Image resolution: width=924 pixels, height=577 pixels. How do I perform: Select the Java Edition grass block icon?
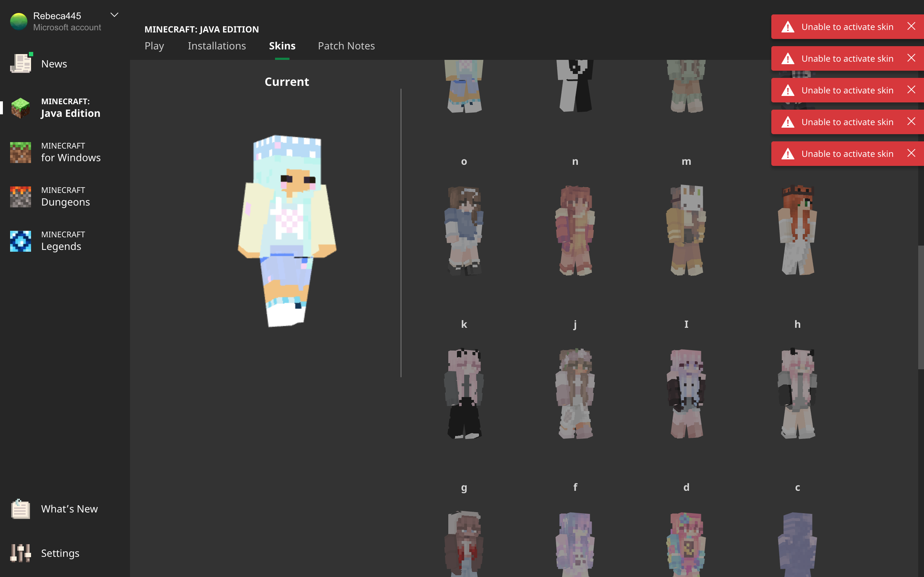coord(21,107)
